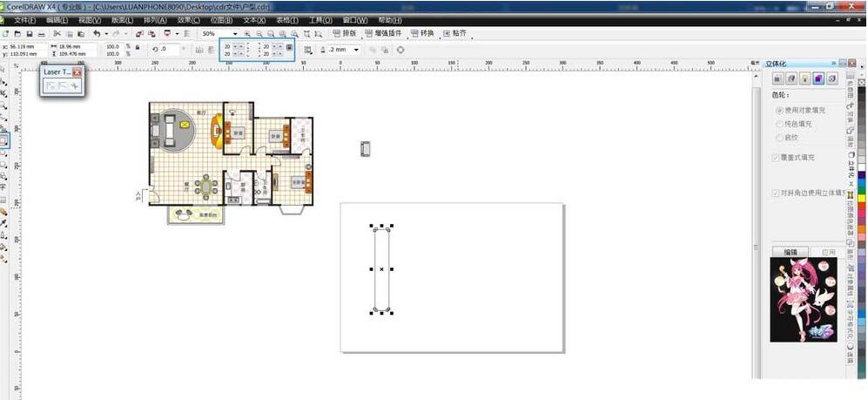This screenshot has width=868, height=400.
Task: Click the rotation angle input field
Action: [169, 50]
